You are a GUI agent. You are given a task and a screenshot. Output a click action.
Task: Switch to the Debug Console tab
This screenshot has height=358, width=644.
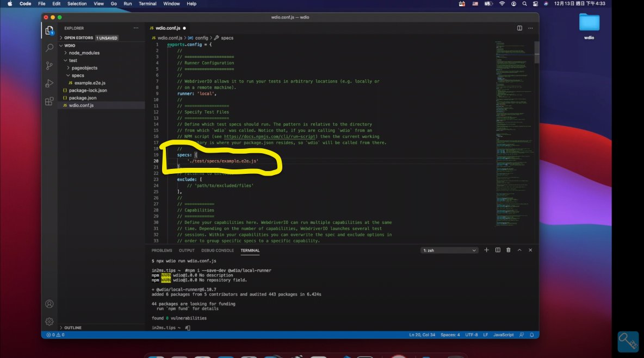[217, 250]
